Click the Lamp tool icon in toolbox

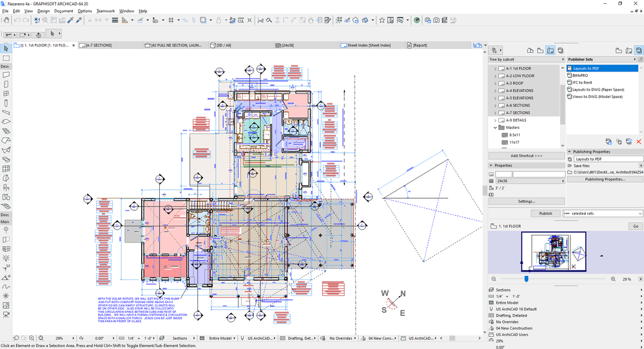[6, 259]
